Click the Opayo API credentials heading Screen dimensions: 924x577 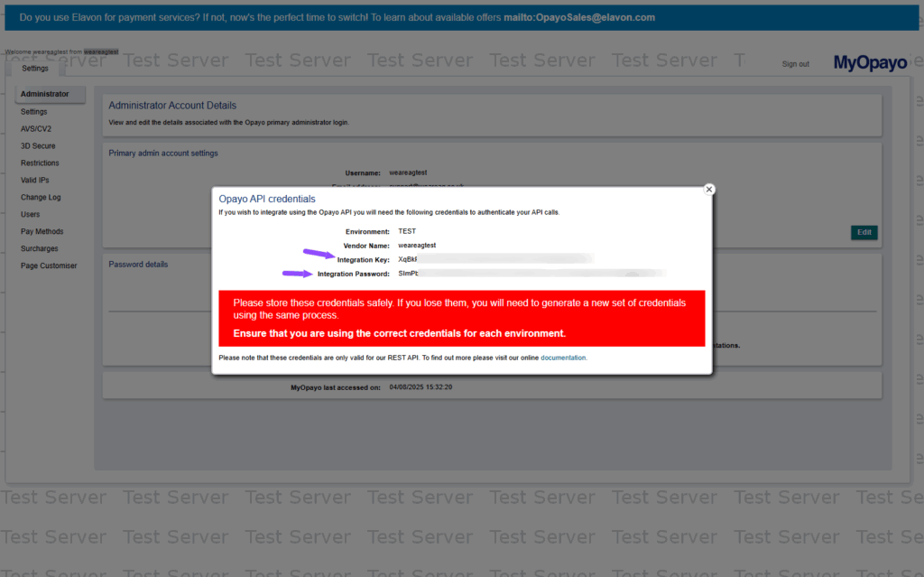click(x=267, y=199)
